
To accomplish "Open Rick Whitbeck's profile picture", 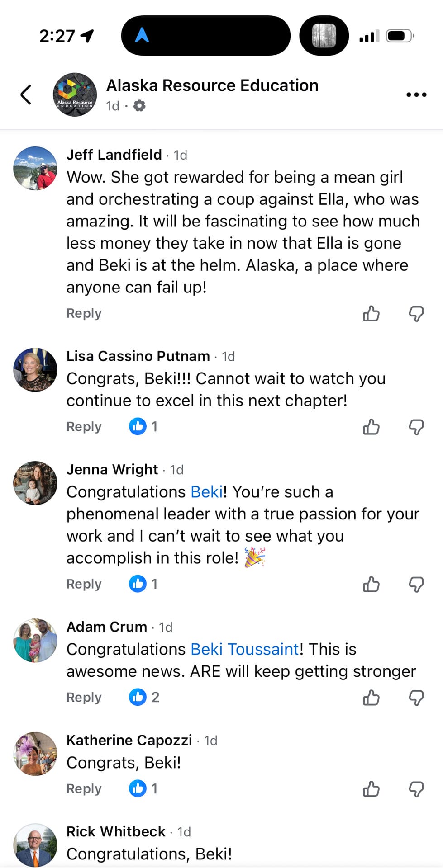I will click(35, 844).
